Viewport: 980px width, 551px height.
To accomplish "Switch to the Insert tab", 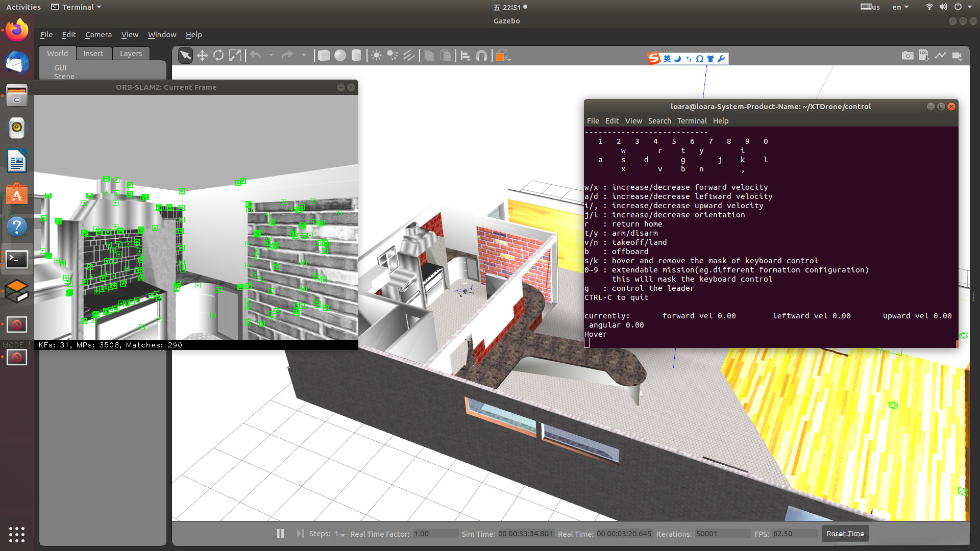I will point(93,54).
